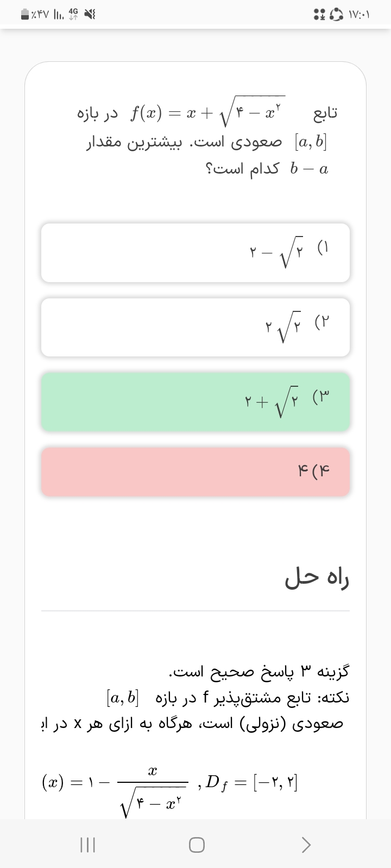The width and height of the screenshot is (391, 868).
Task: Open the Recent apps navigation button
Action: 87,845
